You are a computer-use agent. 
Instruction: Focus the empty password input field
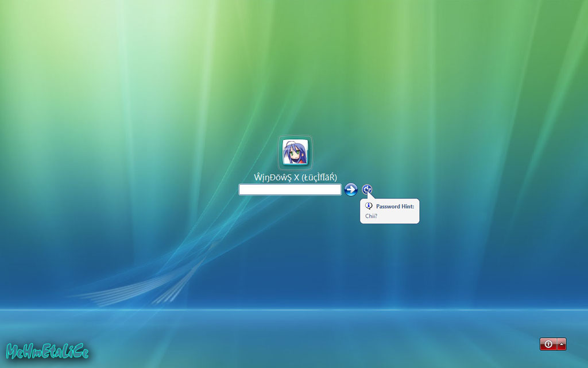290,190
